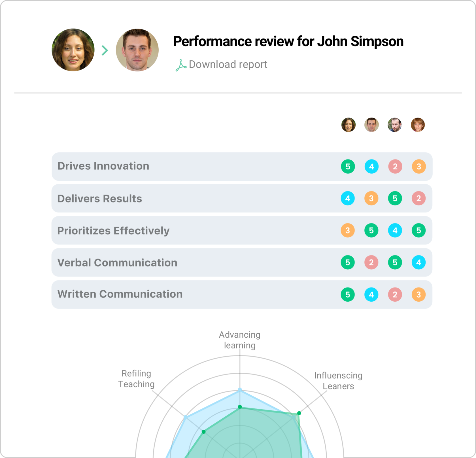Screen dimensions: 476x458
Task: Click blue score 4 in Verbal Communication
Action: (418, 263)
